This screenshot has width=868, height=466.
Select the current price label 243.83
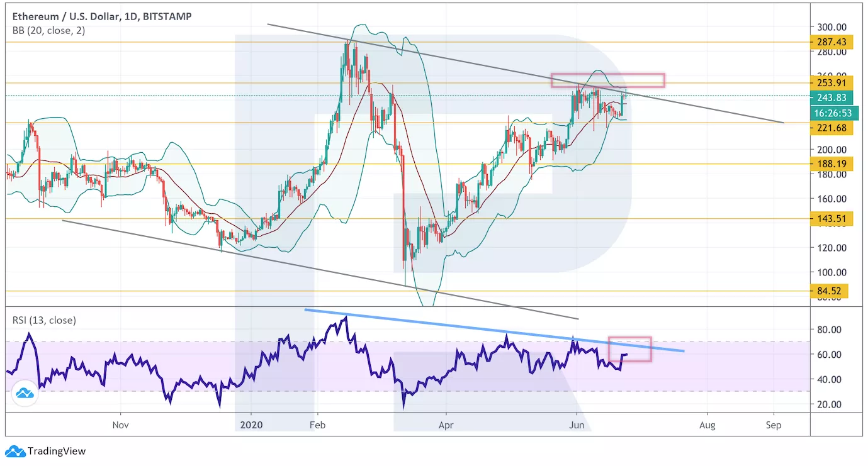coord(831,97)
